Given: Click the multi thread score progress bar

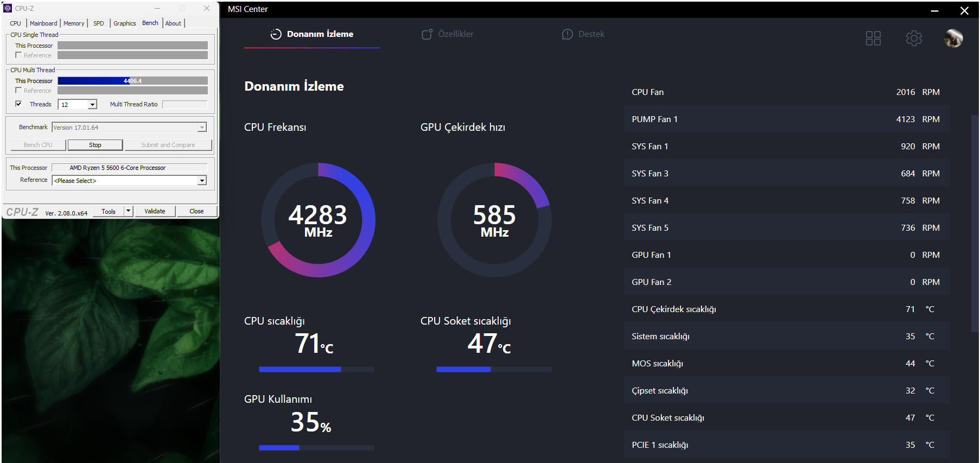Looking at the screenshot, I should (132, 80).
